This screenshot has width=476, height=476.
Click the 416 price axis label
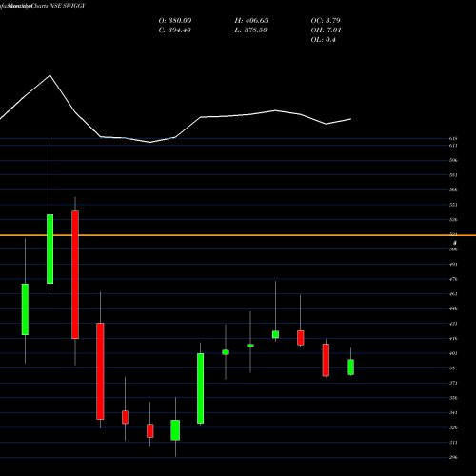click(453, 339)
